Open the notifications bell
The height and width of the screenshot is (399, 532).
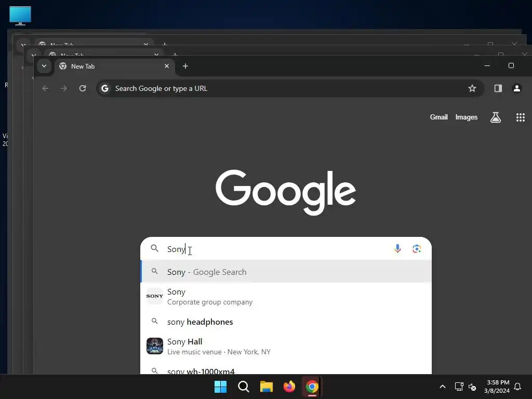(x=518, y=387)
